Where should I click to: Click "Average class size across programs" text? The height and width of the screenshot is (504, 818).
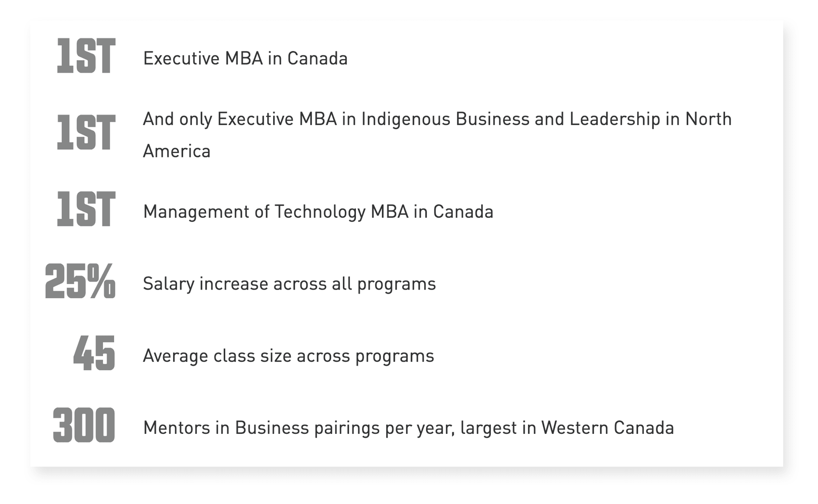pos(289,356)
